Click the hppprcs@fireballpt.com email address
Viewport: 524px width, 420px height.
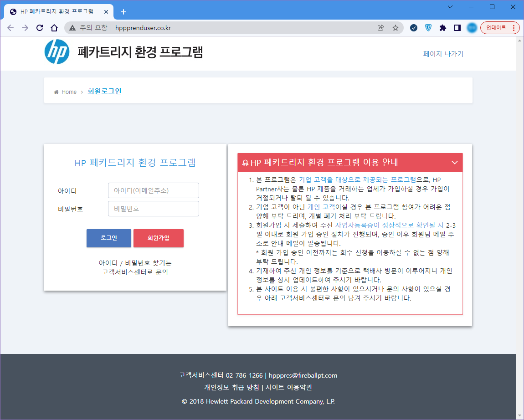303,375
